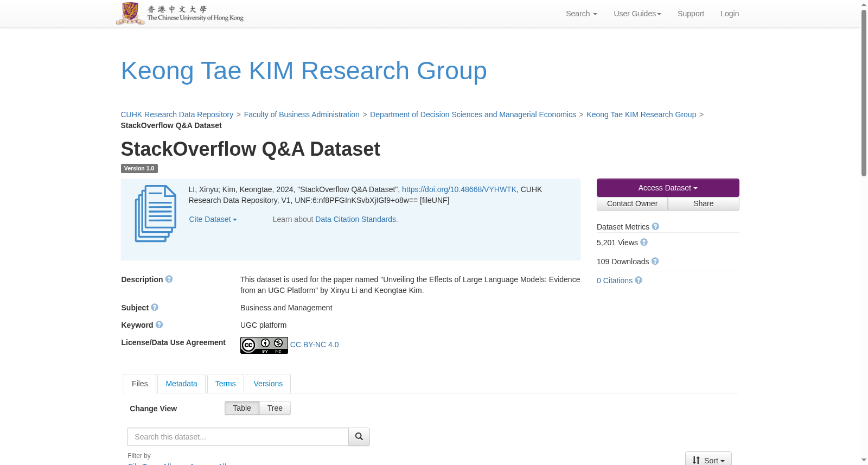This screenshot has width=868, height=465.
Task: Open the CC BY-NC 4.0 license link
Action: [314, 345]
